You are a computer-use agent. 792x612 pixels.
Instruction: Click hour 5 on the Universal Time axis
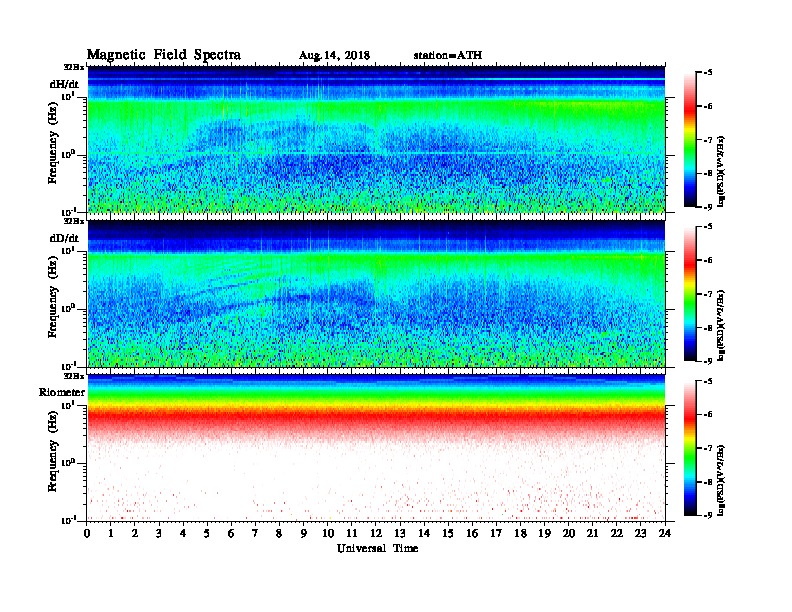click(207, 533)
